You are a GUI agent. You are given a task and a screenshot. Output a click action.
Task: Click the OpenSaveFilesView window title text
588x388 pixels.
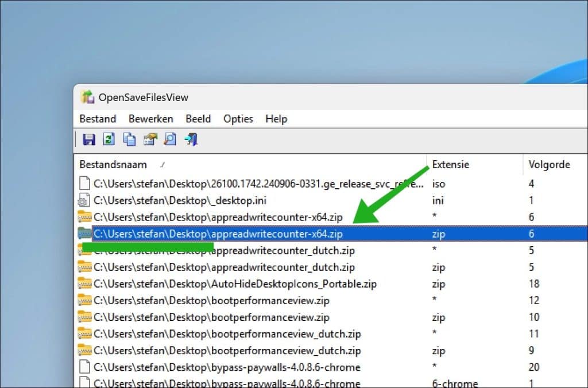tap(143, 98)
